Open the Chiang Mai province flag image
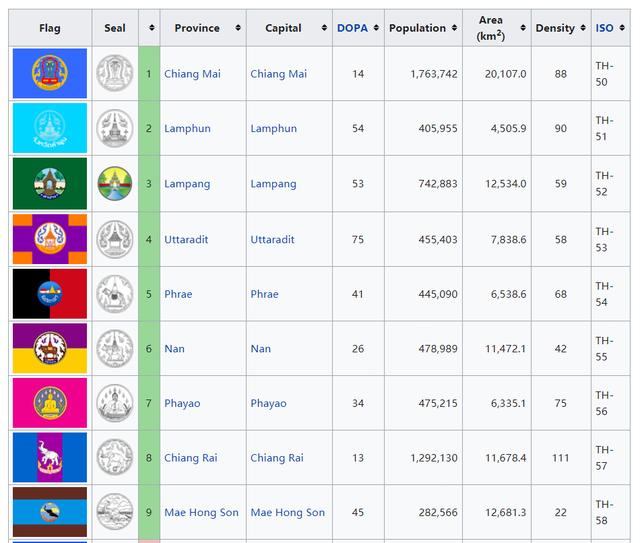This screenshot has height=543, width=640. pos(50,73)
